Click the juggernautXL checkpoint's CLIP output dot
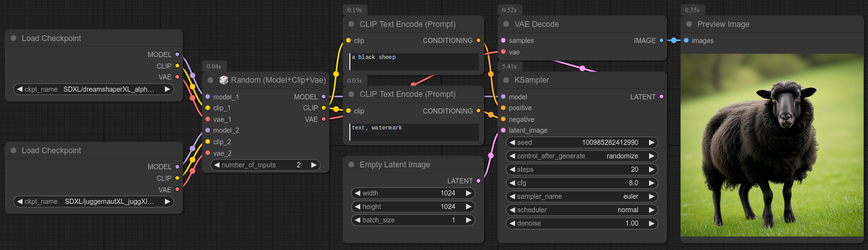The width and height of the screenshot is (868, 250). point(178,178)
